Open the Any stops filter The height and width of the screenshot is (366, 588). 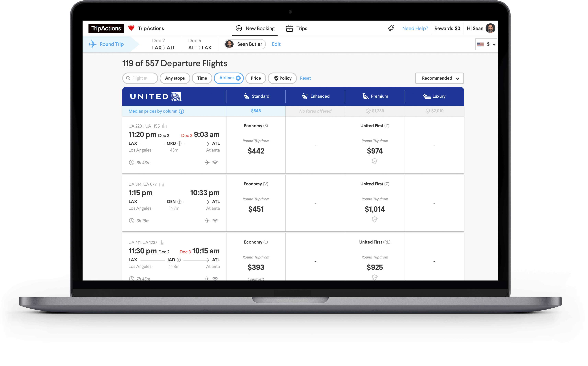[x=175, y=78]
